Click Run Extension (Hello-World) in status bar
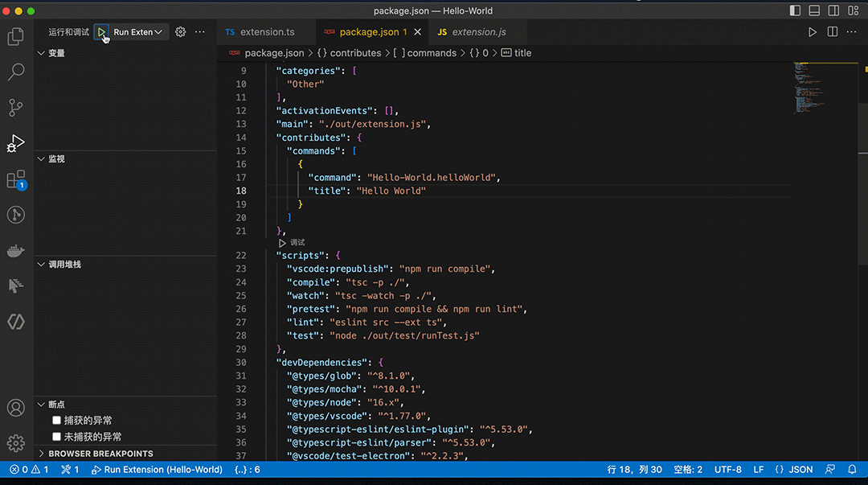 tap(156, 469)
